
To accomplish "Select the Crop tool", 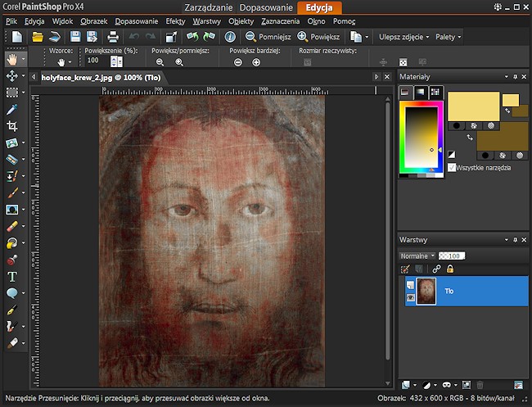I will coord(12,126).
